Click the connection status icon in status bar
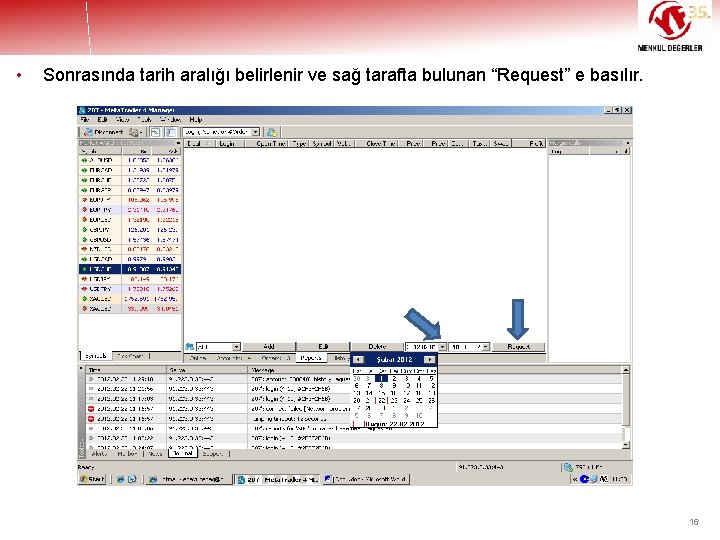720x540 pixels. click(x=568, y=467)
